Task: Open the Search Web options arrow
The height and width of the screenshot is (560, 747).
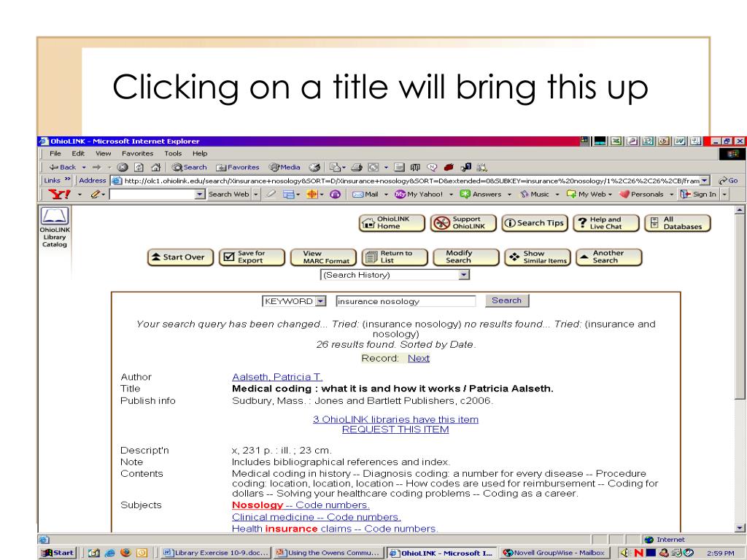Action: pos(256,194)
